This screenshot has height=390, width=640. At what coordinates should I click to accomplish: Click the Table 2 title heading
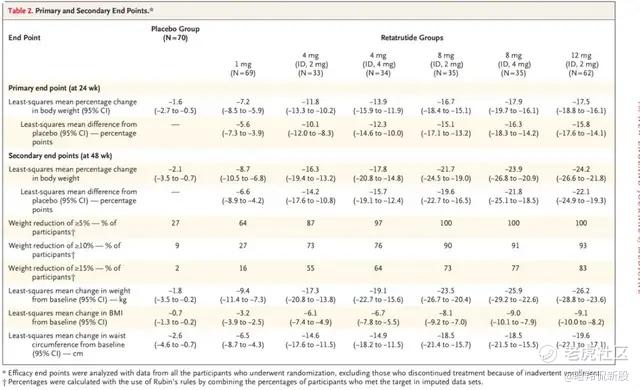tap(80, 11)
